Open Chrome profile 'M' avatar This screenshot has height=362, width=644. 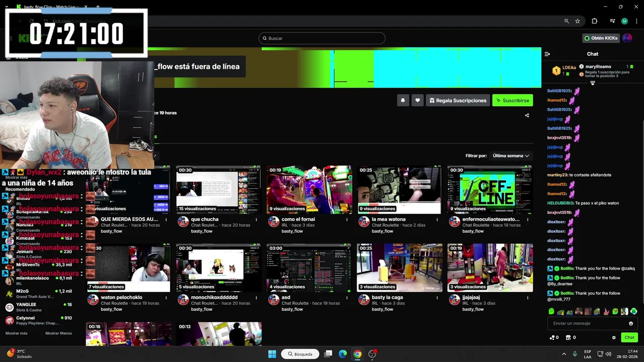pyautogui.click(x=624, y=21)
